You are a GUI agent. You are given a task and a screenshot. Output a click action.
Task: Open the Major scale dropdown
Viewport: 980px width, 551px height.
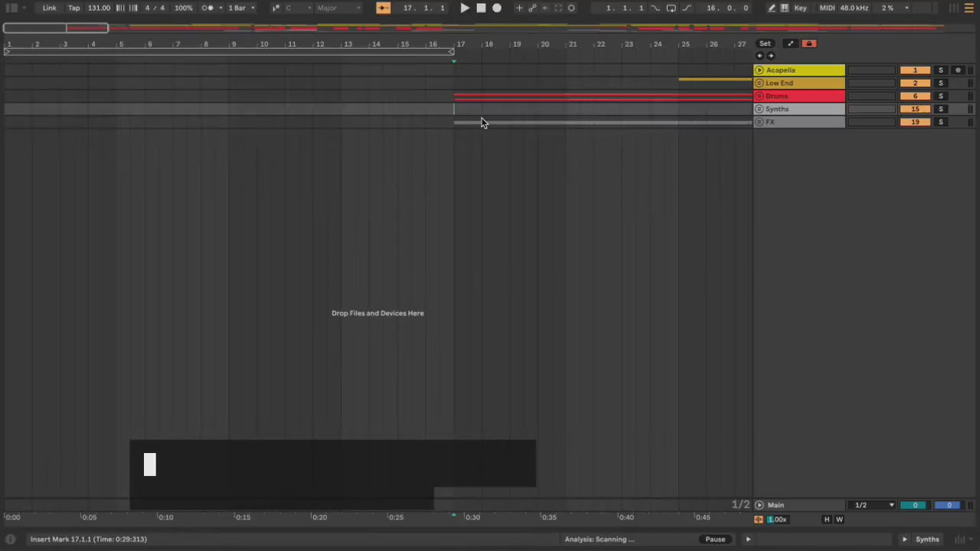338,8
